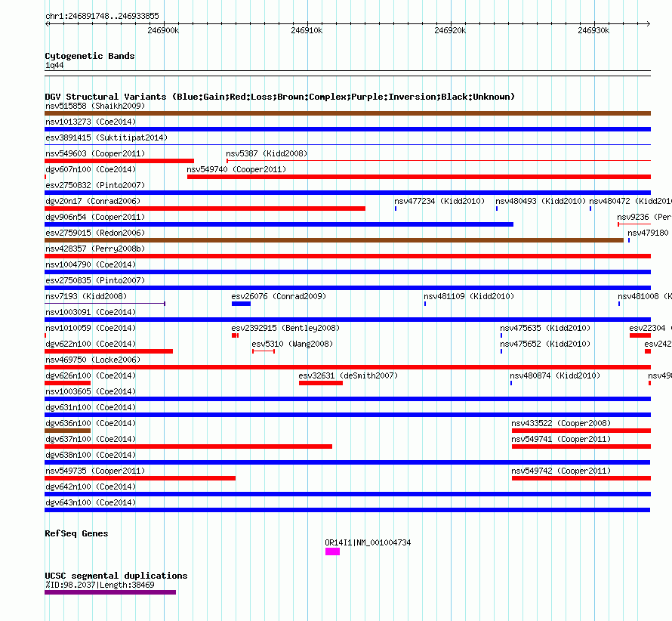Screen dimensions: 672x621
Task: Open the esv2392915 (Bentley2008) label
Action: (x=285, y=328)
